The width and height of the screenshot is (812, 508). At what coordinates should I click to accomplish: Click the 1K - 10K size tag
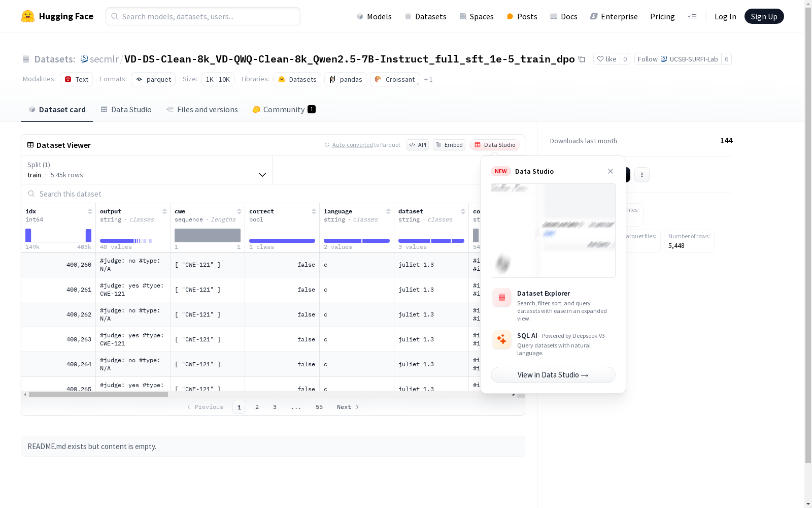click(218, 79)
